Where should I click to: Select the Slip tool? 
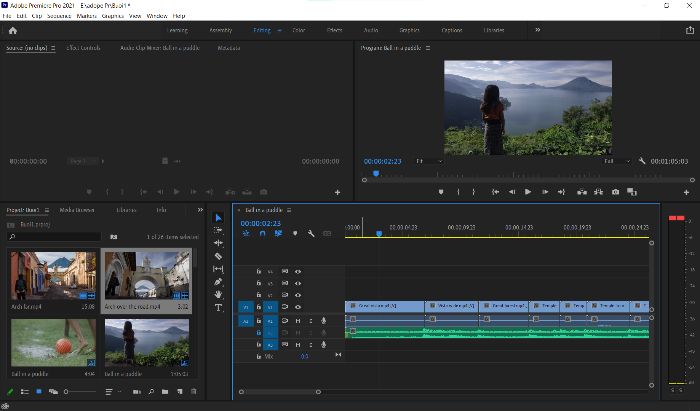coord(218,269)
